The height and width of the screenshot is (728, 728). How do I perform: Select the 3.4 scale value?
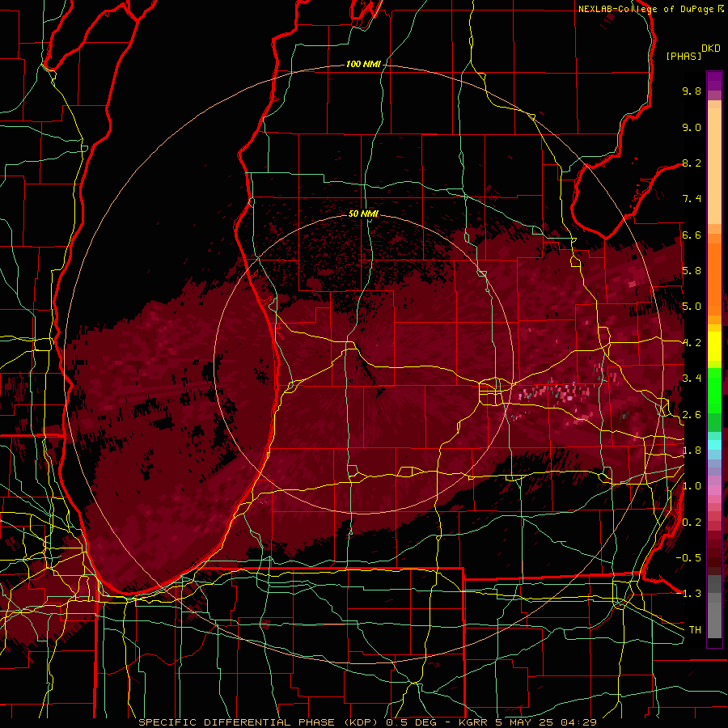[692, 379]
